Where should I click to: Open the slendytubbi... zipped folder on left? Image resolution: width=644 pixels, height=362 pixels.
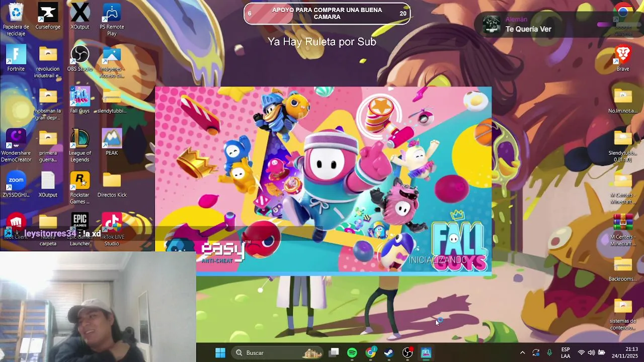pyautogui.click(x=112, y=101)
